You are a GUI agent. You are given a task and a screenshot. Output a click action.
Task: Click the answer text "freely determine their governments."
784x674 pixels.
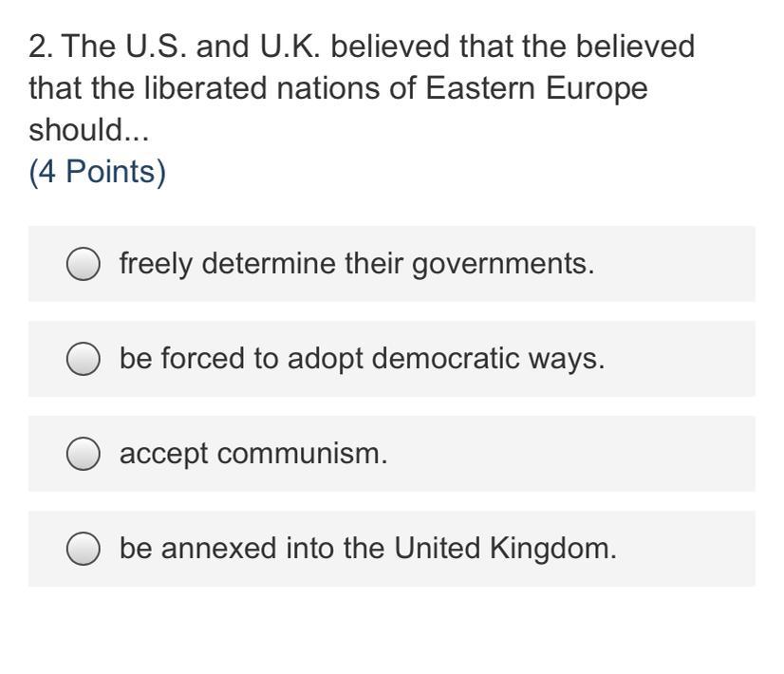(357, 264)
